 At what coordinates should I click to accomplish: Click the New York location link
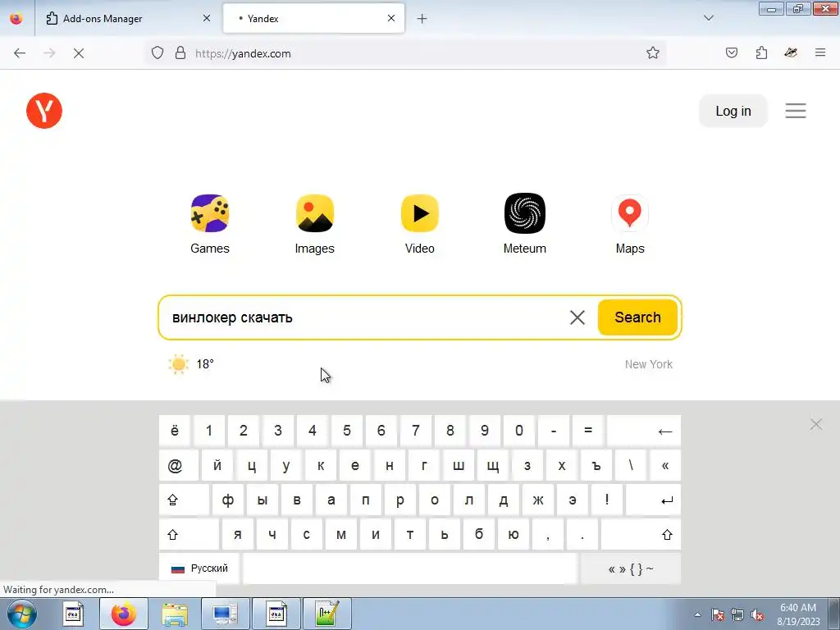click(x=648, y=364)
